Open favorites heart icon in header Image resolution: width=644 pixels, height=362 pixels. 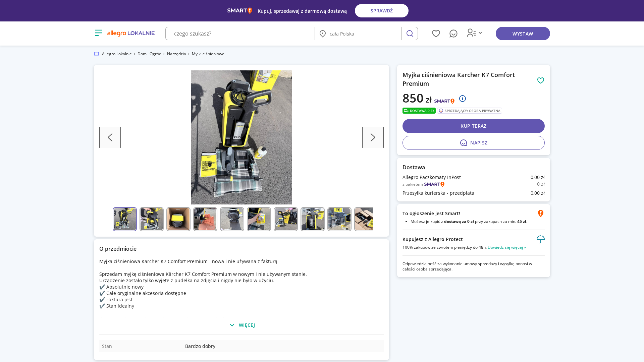coord(436,34)
